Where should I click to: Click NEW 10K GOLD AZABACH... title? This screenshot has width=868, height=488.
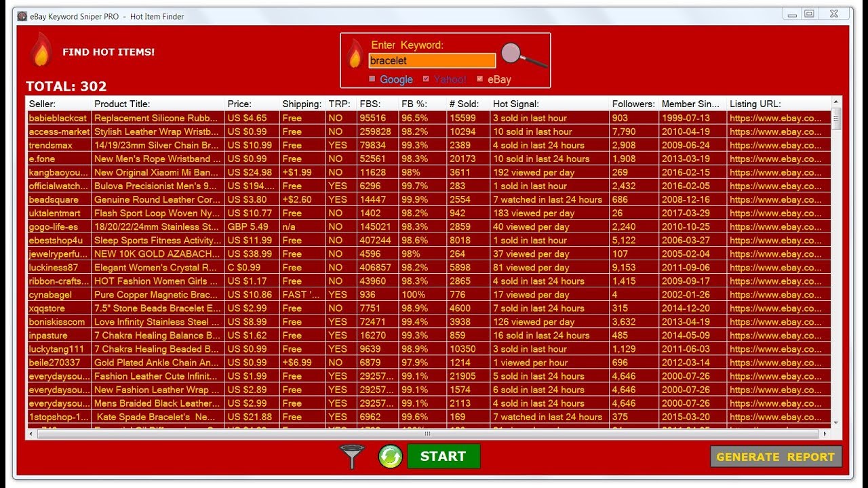pyautogui.click(x=157, y=253)
